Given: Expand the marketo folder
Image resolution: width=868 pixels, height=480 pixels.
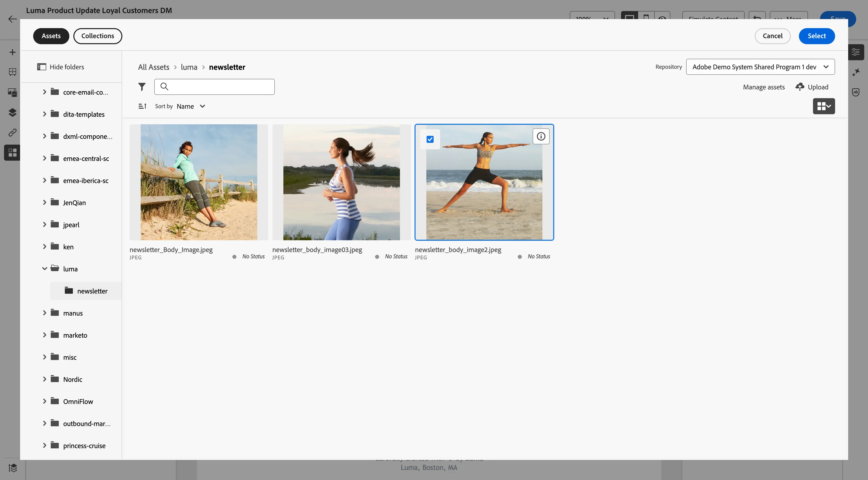Looking at the screenshot, I should pyautogui.click(x=44, y=335).
